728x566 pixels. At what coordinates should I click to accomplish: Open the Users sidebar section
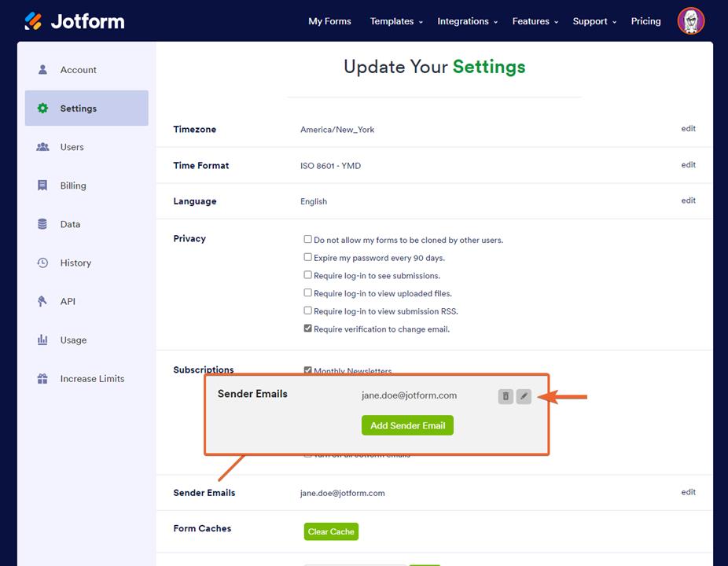[86, 147]
